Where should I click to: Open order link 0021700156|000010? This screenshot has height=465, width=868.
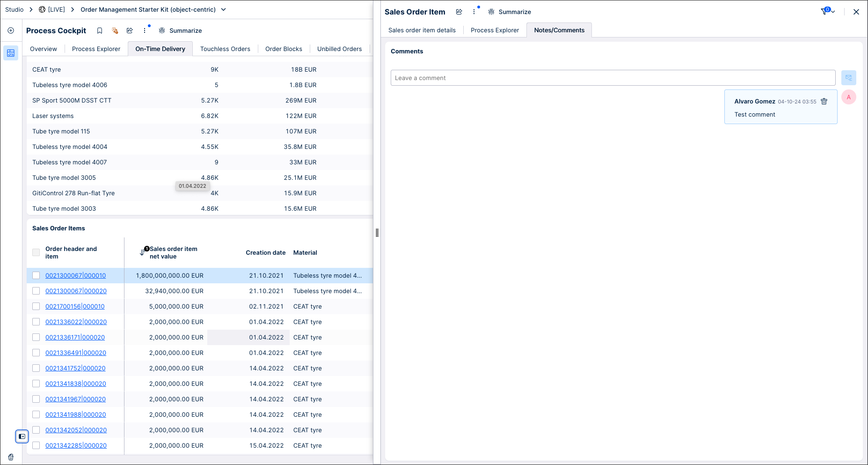click(75, 306)
